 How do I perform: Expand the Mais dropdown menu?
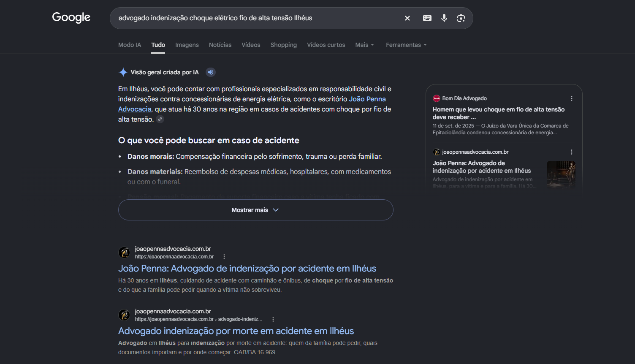click(x=365, y=45)
